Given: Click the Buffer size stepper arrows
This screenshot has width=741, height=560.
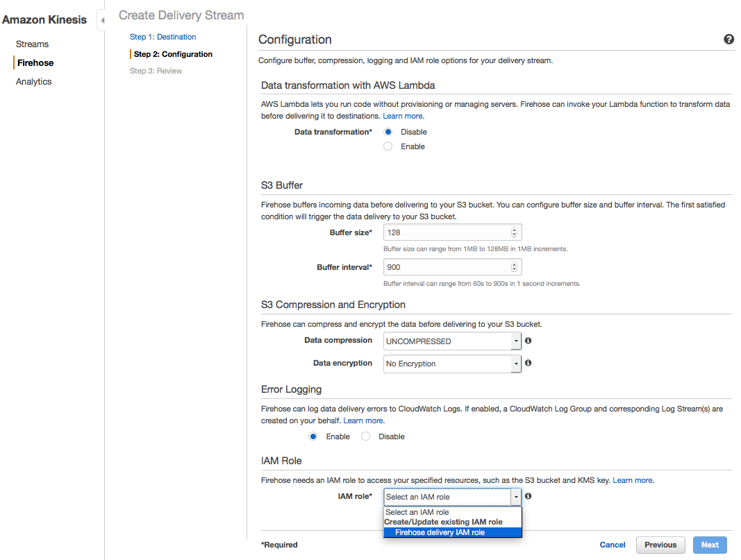Looking at the screenshot, I should [514, 232].
